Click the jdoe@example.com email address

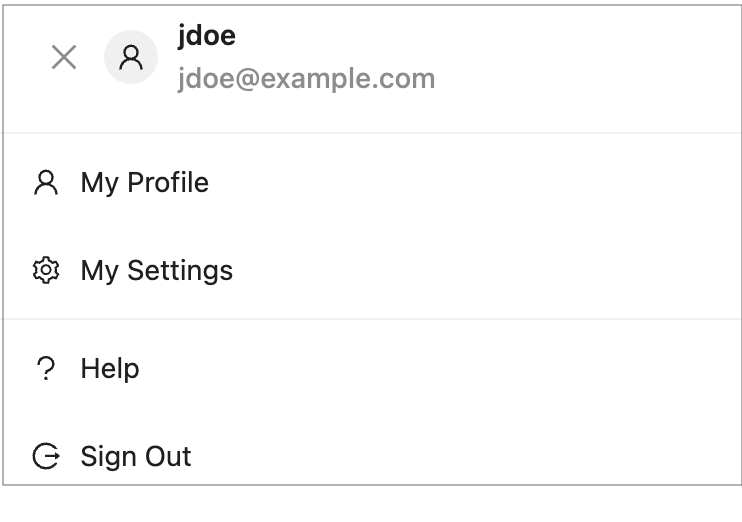point(306,79)
